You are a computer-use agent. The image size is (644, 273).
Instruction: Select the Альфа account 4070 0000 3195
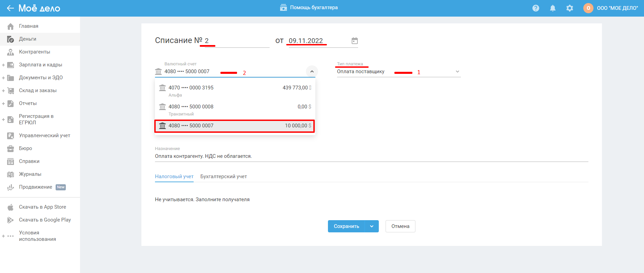pyautogui.click(x=235, y=91)
